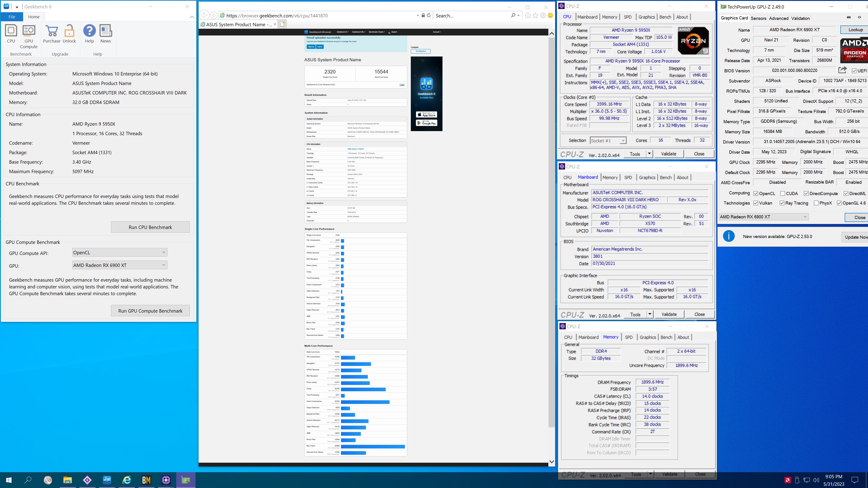Open Graphics tab in Memory CPU-Z window
Screen dimensions: 868x488
tap(648, 337)
